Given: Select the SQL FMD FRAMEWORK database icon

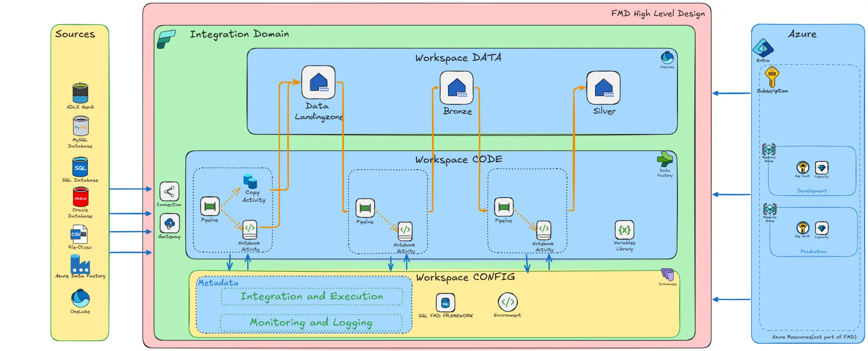Looking at the screenshot, I should tap(445, 303).
